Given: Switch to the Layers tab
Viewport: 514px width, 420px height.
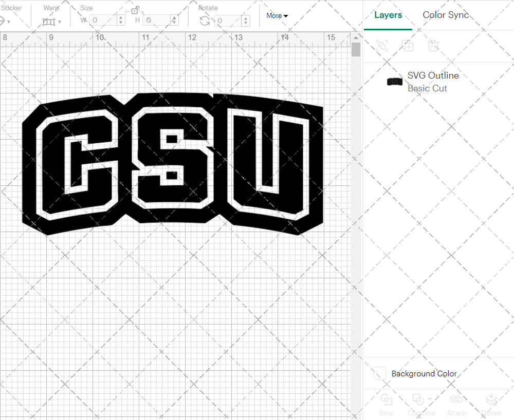Looking at the screenshot, I should click(388, 15).
